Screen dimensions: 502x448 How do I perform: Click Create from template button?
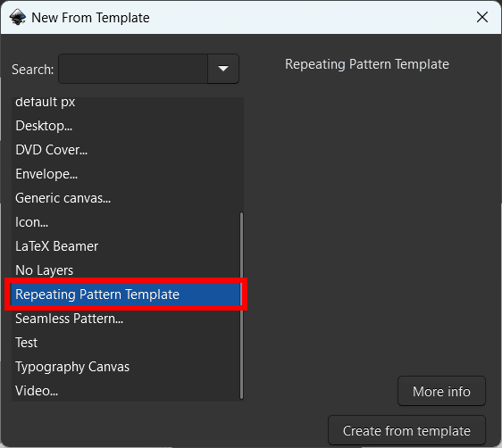[406, 430]
